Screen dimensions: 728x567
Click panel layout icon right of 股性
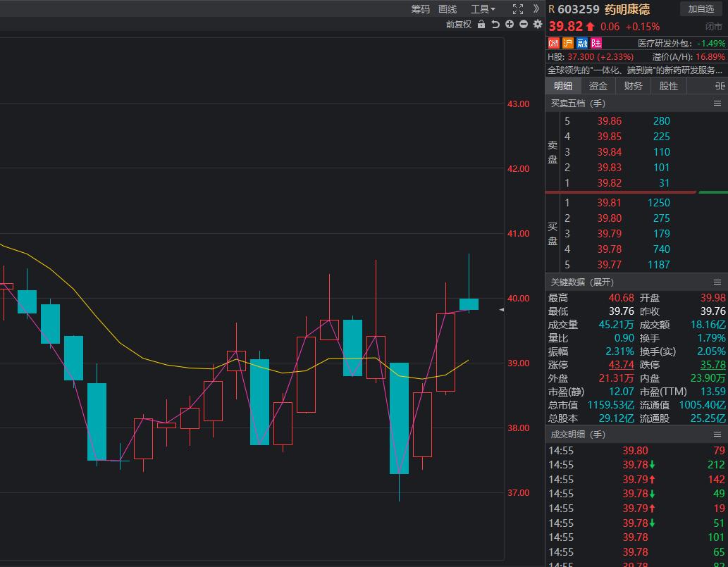720,86
